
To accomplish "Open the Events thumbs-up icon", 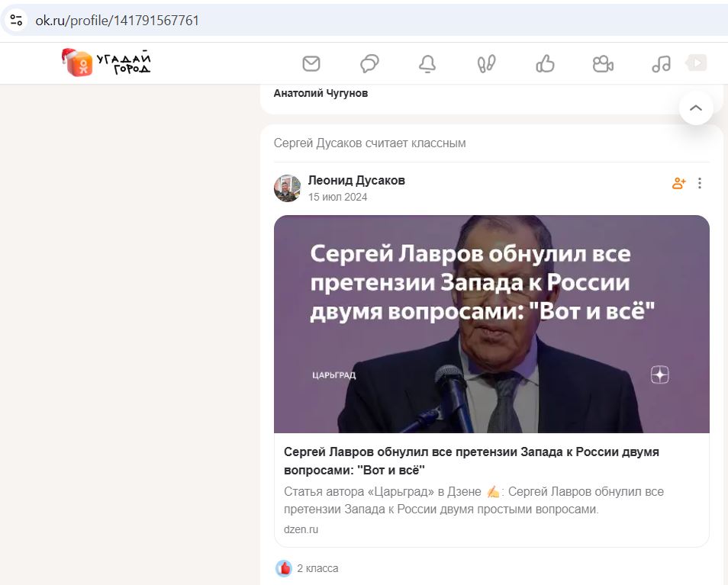I will click(545, 63).
